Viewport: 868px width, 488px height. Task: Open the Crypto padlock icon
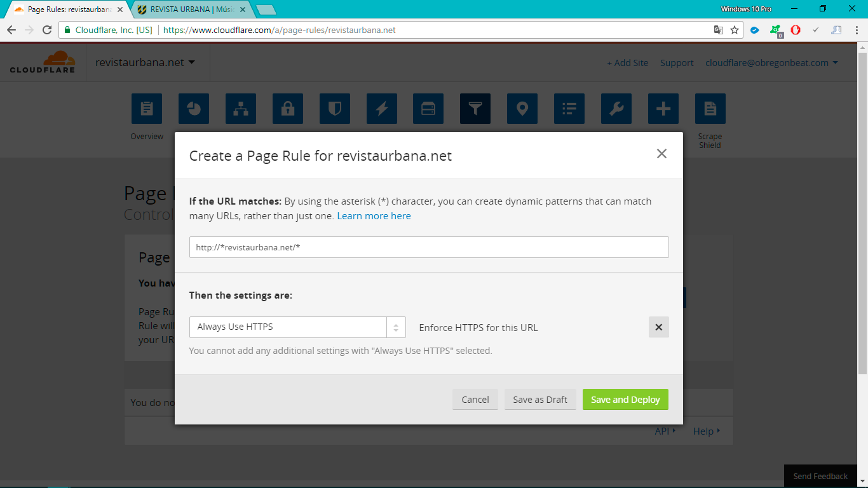tap(288, 109)
